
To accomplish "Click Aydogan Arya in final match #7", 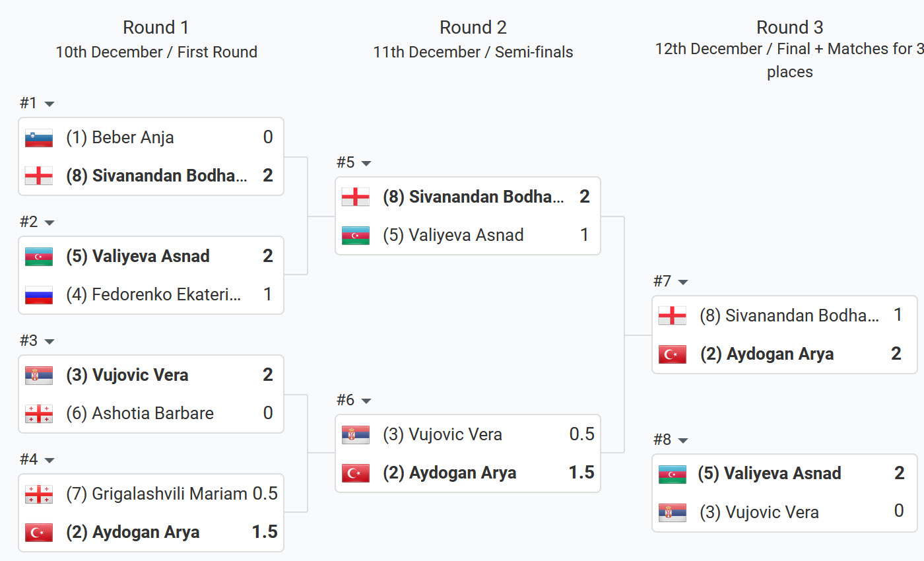I will (780, 354).
